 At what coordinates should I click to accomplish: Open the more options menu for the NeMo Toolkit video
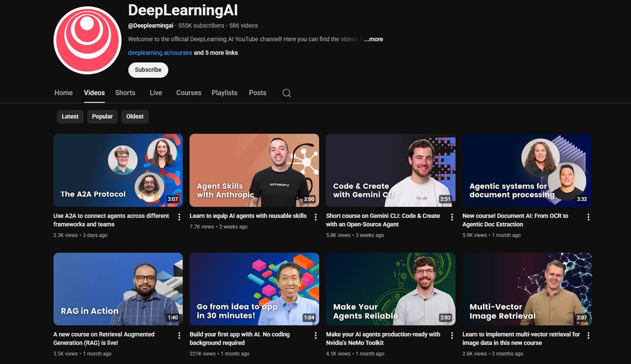click(452, 335)
